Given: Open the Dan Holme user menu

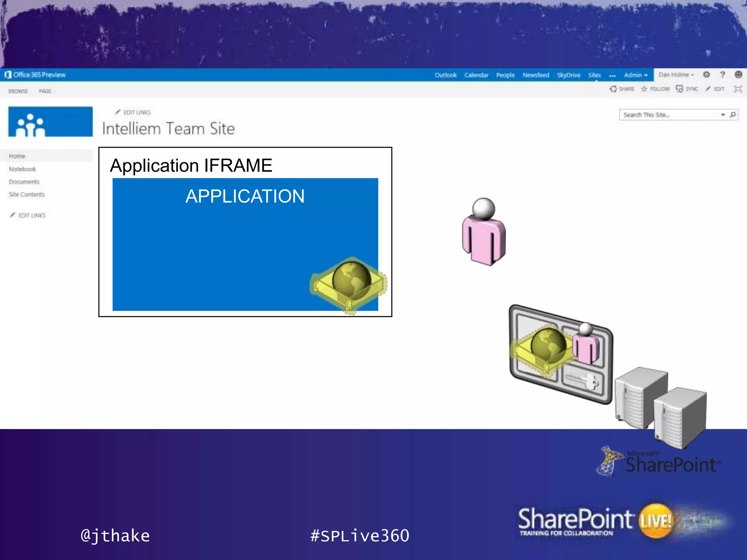Looking at the screenshot, I should coord(676,75).
